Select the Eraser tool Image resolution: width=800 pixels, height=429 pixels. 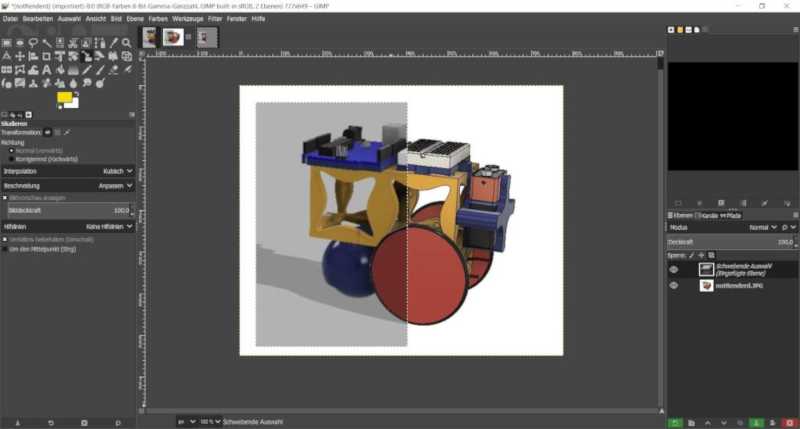pos(113,69)
